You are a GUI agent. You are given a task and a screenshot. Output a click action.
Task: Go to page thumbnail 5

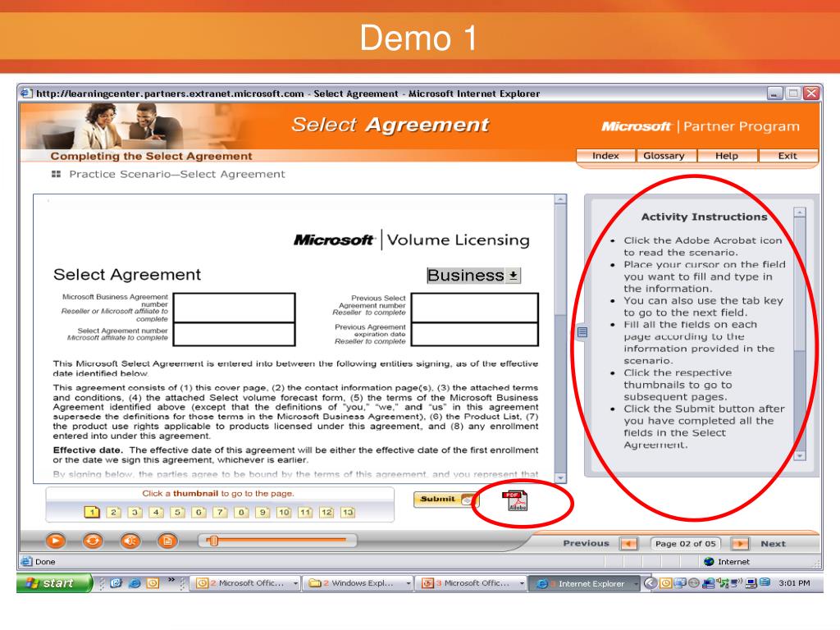pos(177,512)
